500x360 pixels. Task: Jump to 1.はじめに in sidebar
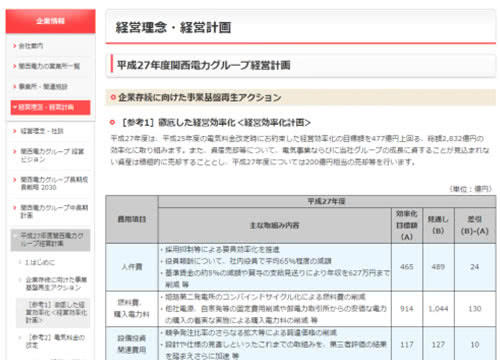point(40,262)
